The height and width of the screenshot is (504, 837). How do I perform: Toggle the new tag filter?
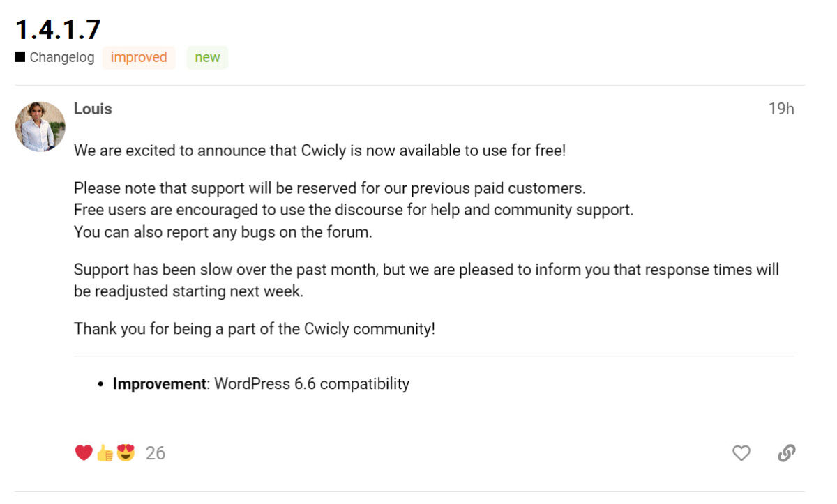coord(206,58)
